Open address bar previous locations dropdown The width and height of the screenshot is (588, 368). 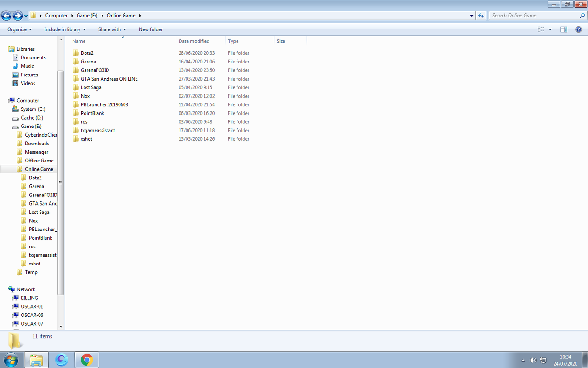[x=472, y=16]
